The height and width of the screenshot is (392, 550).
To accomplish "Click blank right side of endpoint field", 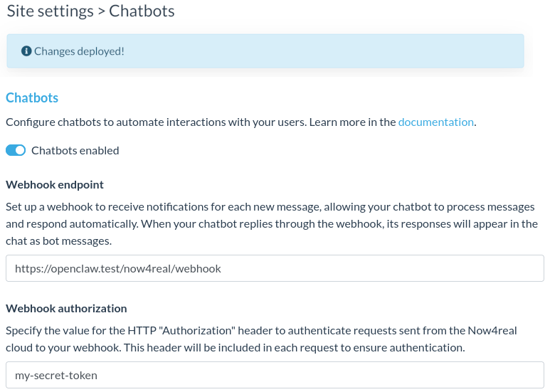I will coord(427,269).
